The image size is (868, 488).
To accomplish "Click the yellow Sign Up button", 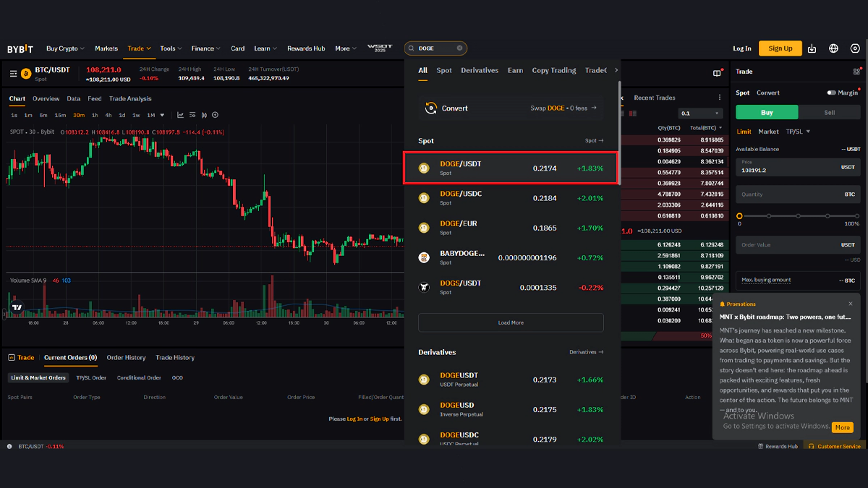I will [x=780, y=48].
